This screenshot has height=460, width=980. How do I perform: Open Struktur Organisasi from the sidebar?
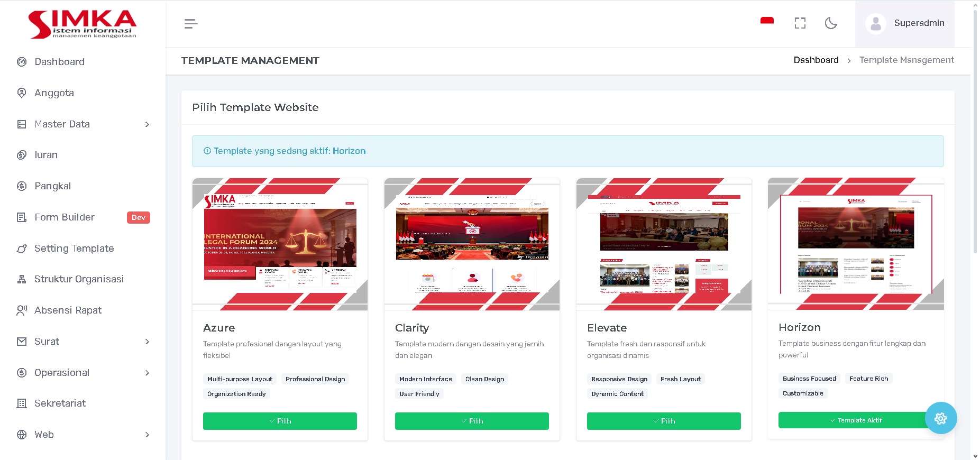(x=79, y=279)
